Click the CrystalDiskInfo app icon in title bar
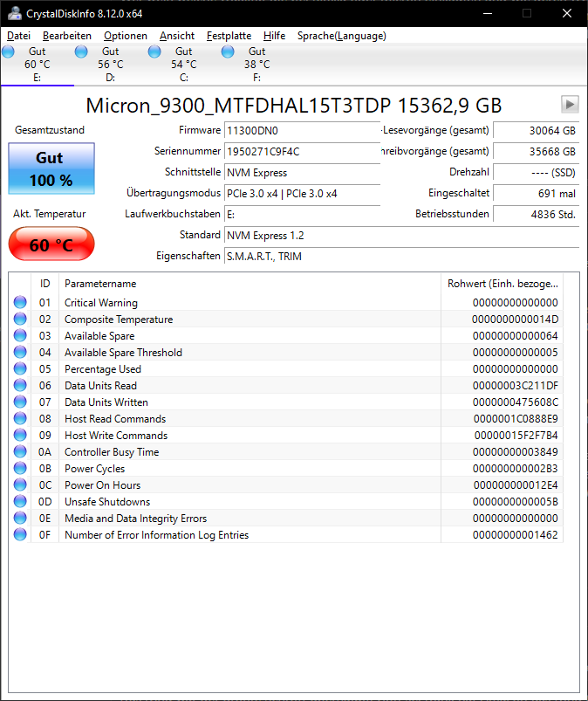The image size is (588, 701). (14, 13)
